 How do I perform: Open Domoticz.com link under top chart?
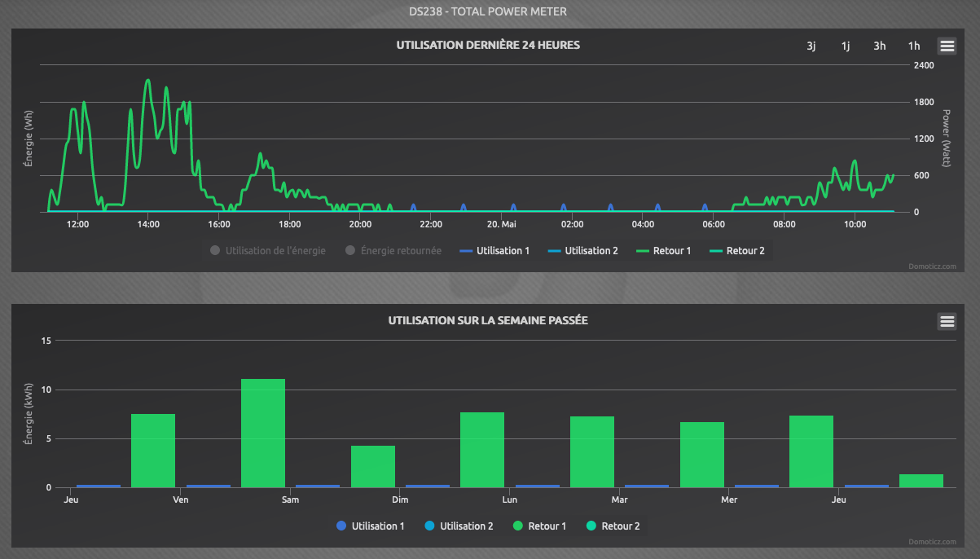pos(934,266)
